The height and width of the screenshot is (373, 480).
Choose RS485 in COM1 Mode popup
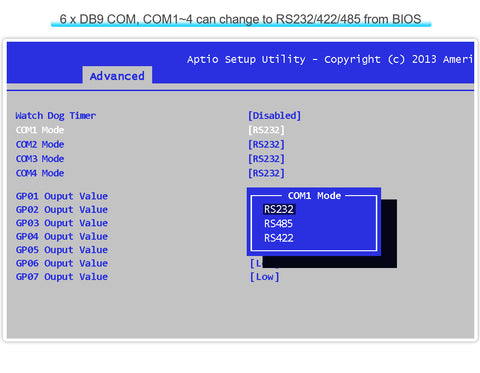[278, 224]
